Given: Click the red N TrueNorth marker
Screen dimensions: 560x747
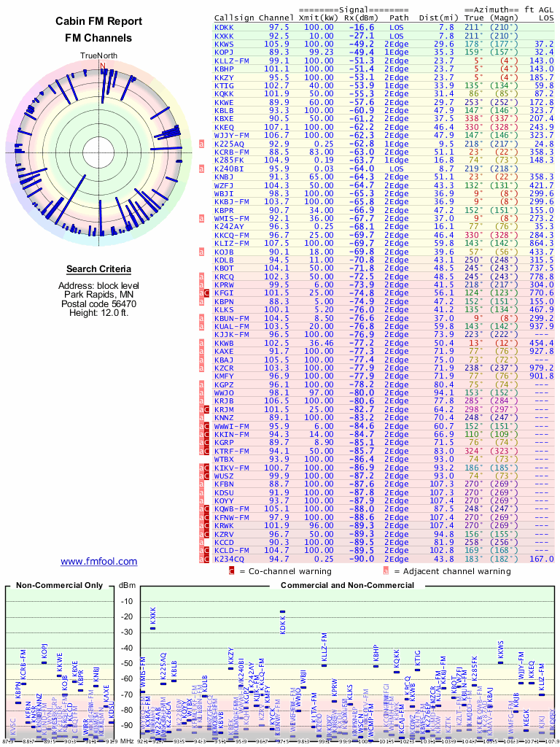Looking at the screenshot, I should [x=102, y=66].
